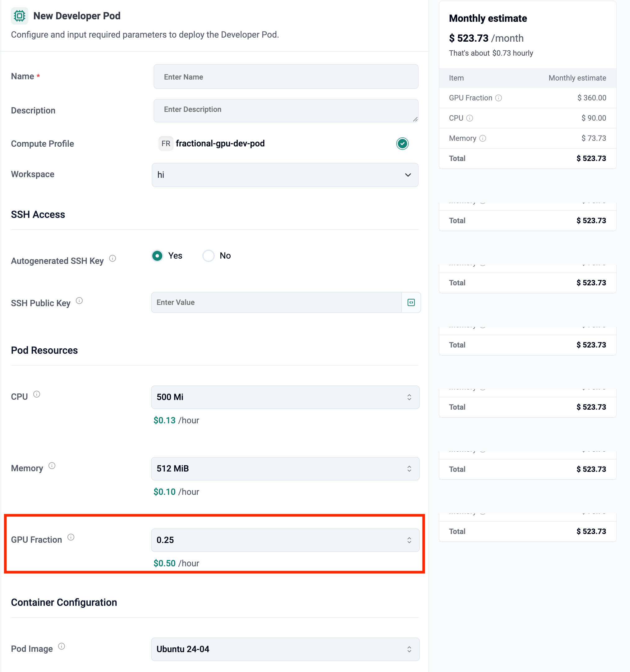630x672 pixels.
Task: Click the Enter Name input field
Action: pos(286,77)
